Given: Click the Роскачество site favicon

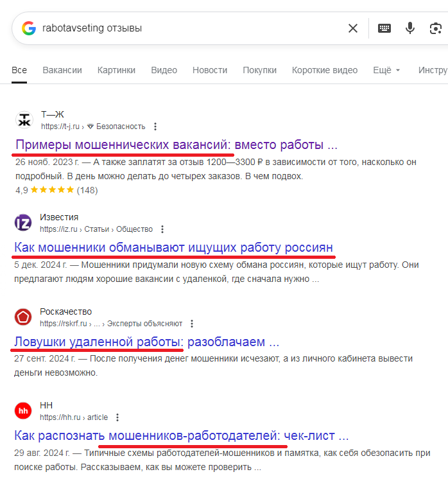Looking at the screenshot, I should pos(23,317).
